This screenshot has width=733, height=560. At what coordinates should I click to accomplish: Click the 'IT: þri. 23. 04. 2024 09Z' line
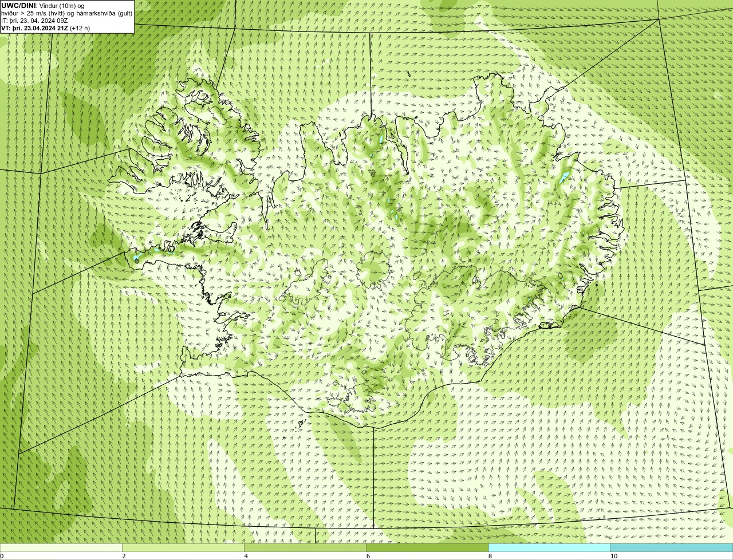pyautogui.click(x=34, y=21)
